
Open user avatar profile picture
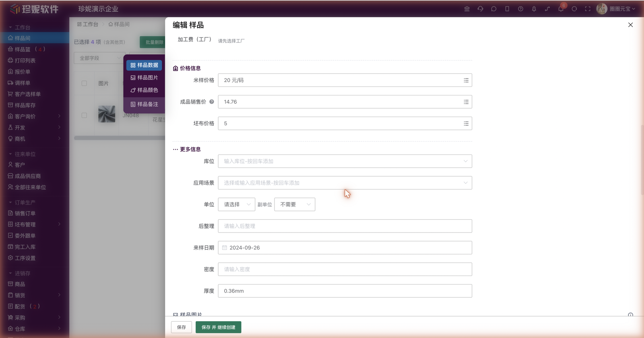pos(602,9)
